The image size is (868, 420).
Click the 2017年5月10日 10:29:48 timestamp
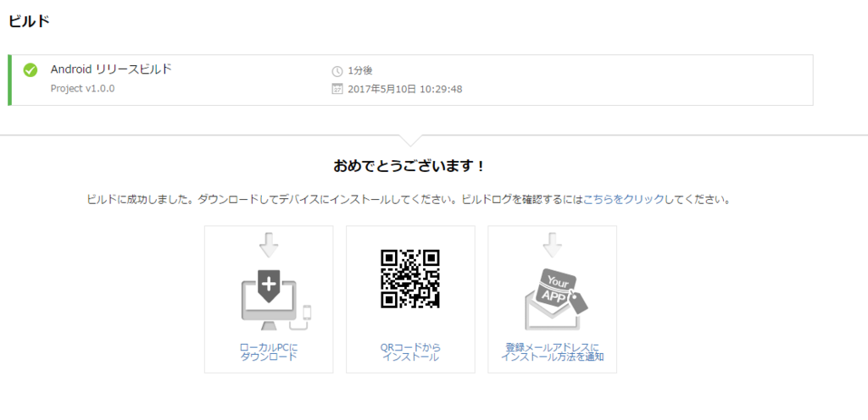[x=405, y=89]
